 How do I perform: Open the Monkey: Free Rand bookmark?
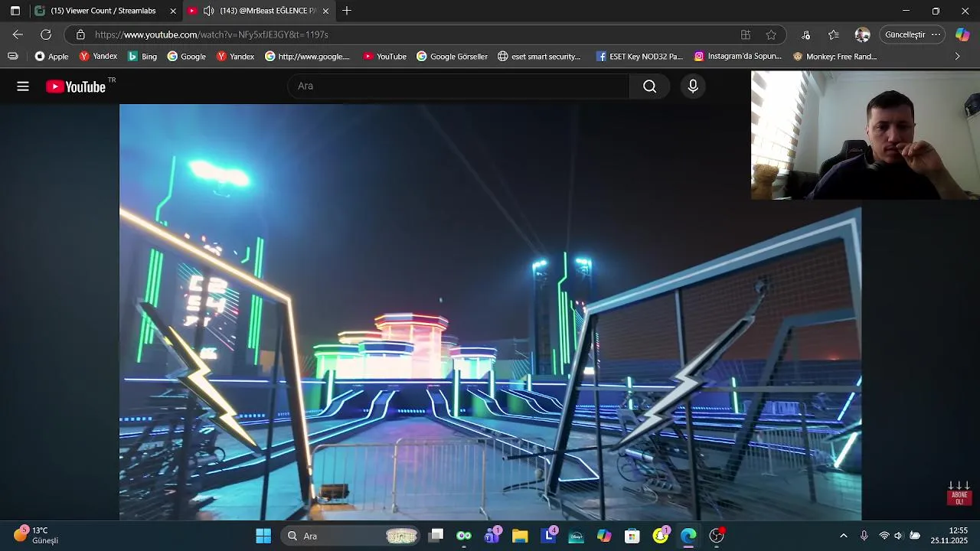click(x=835, y=56)
